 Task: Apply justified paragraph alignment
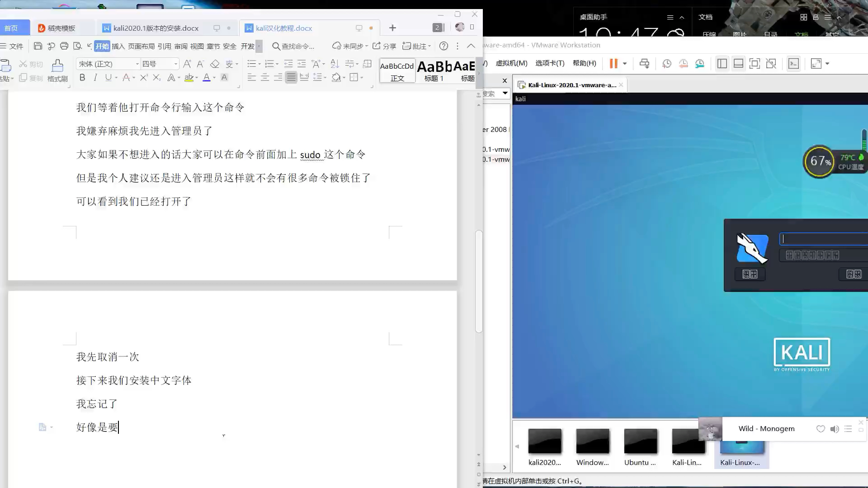coord(291,77)
